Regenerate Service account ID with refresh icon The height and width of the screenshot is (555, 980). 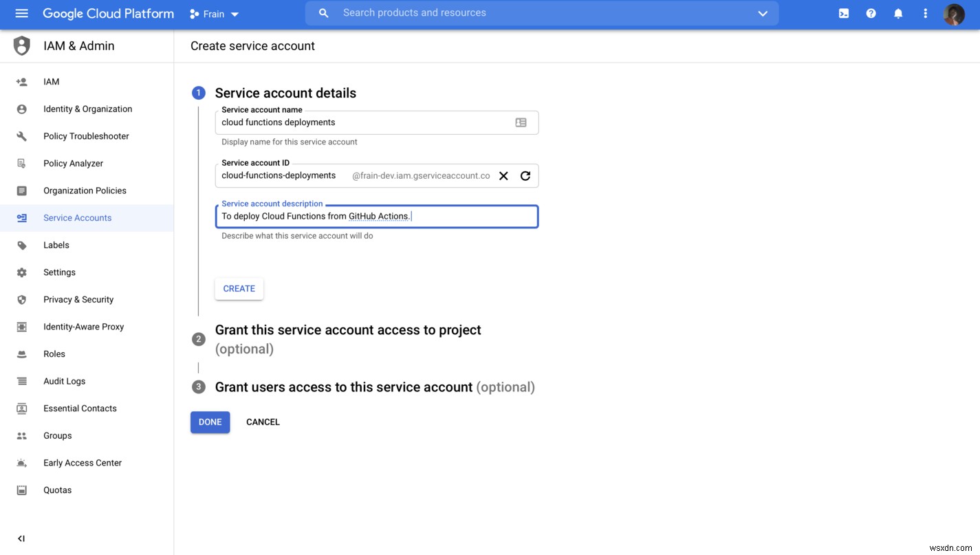(x=525, y=175)
